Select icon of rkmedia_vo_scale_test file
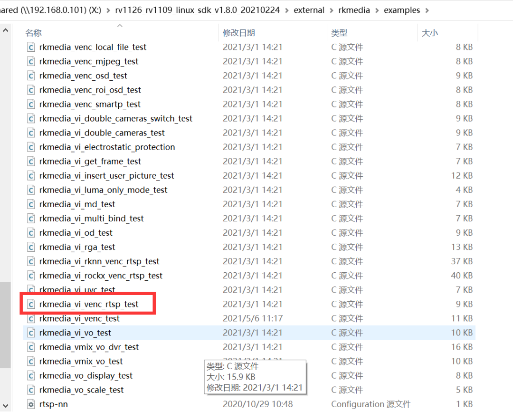513x420 pixels. coord(31,390)
